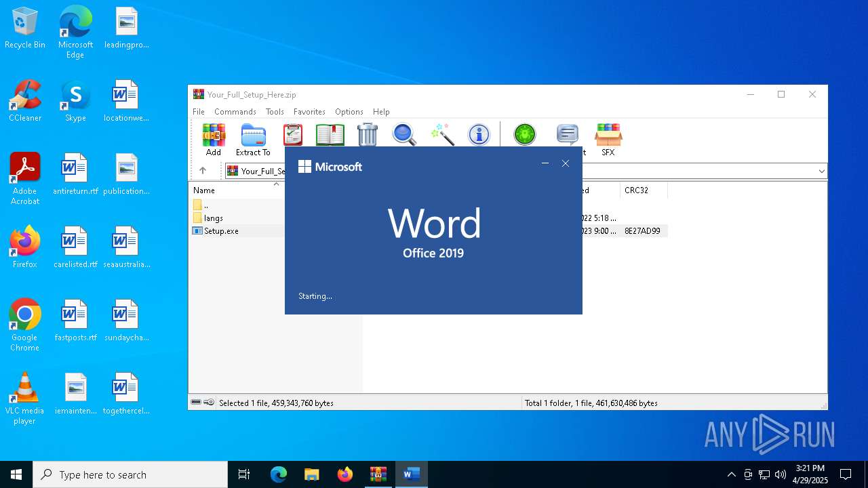Select Firefox desktop shortcut
Image resolution: width=868 pixels, height=488 pixels.
pos(25,247)
